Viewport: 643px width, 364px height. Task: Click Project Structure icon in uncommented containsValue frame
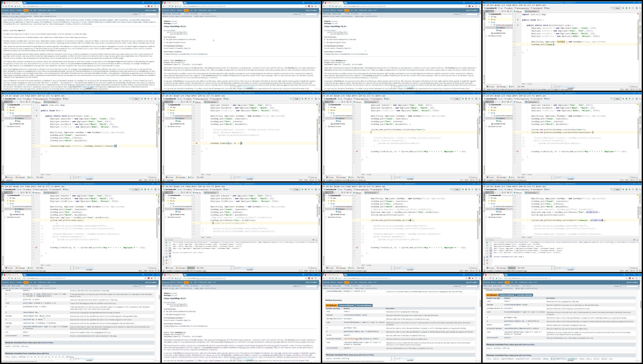click(x=637, y=99)
